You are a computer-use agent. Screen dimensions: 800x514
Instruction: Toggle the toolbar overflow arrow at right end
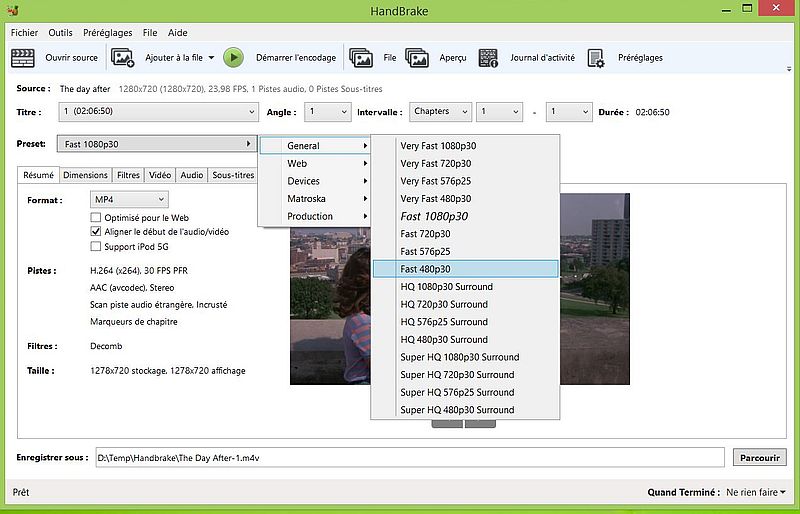pyautogui.click(x=790, y=68)
